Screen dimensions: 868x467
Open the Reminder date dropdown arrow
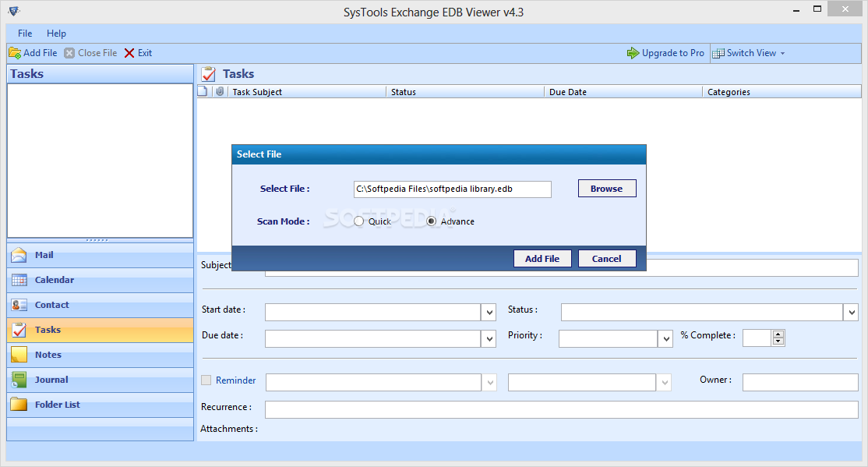tap(489, 382)
